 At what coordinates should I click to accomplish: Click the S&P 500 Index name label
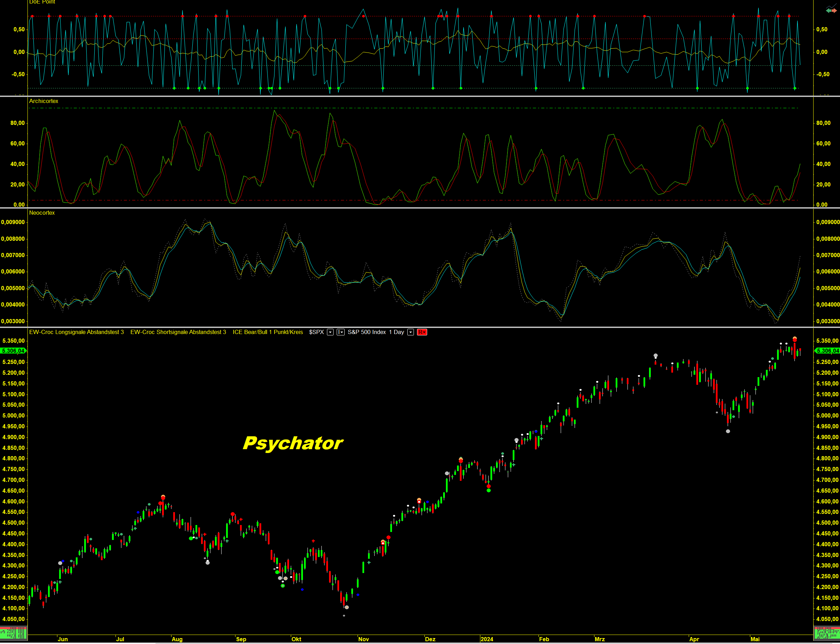pyautogui.click(x=367, y=332)
